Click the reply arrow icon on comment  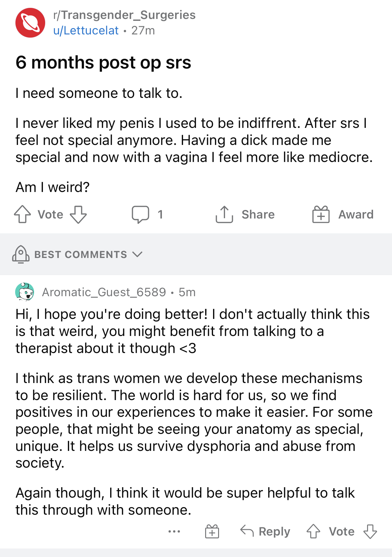(x=247, y=531)
